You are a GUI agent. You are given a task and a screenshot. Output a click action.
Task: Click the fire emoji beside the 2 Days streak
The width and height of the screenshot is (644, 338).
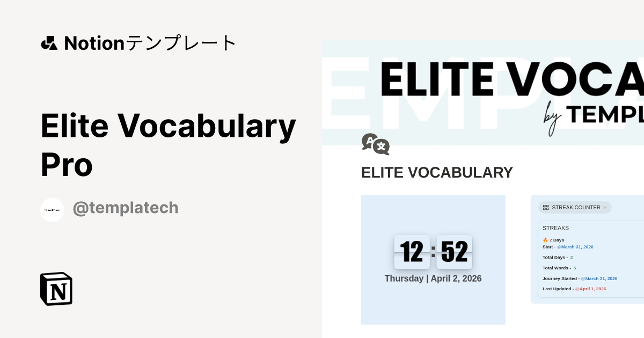point(544,240)
